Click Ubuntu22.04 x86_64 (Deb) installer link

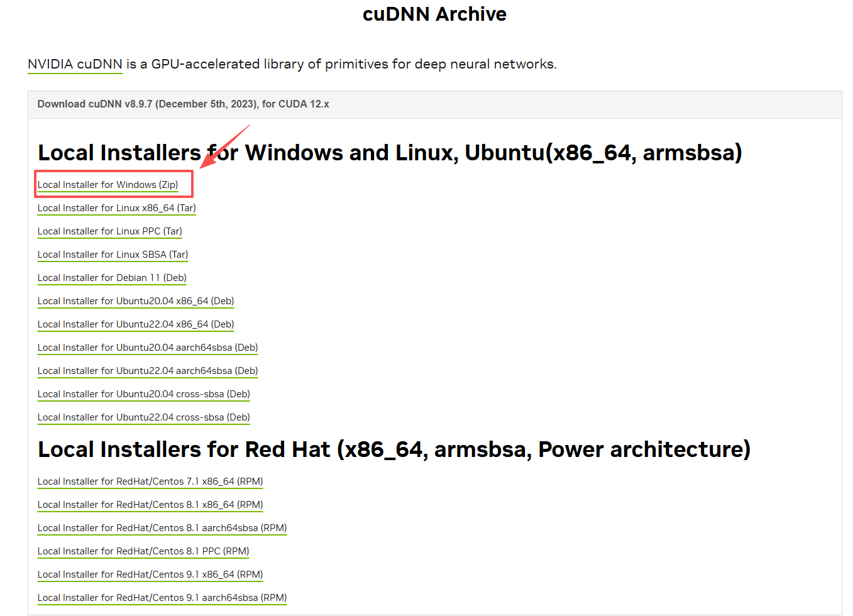coord(135,324)
